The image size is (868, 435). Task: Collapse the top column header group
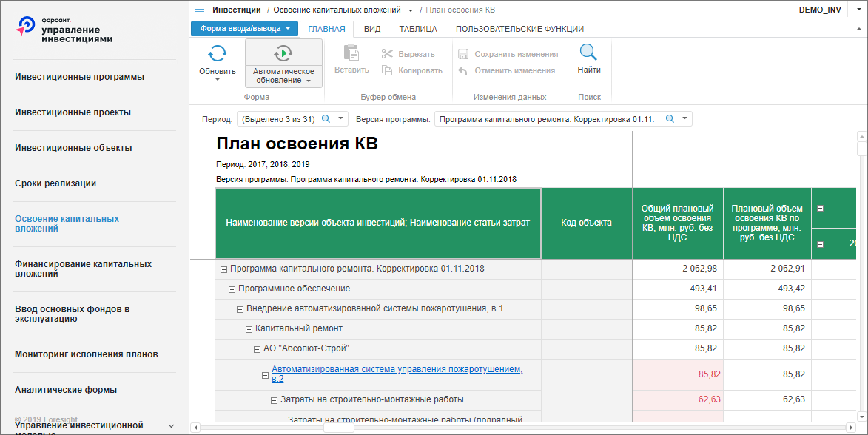click(x=821, y=208)
